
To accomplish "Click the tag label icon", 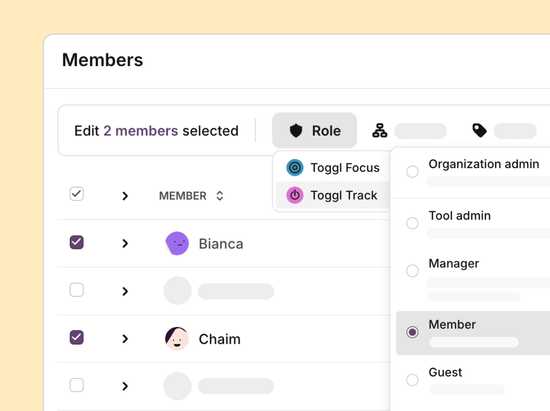I will (479, 130).
